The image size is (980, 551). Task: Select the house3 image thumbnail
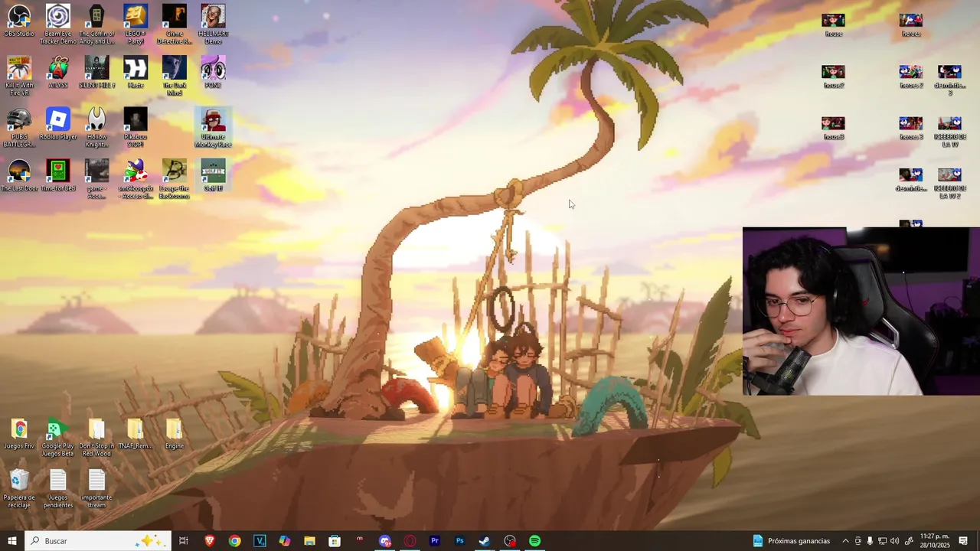pyautogui.click(x=833, y=129)
